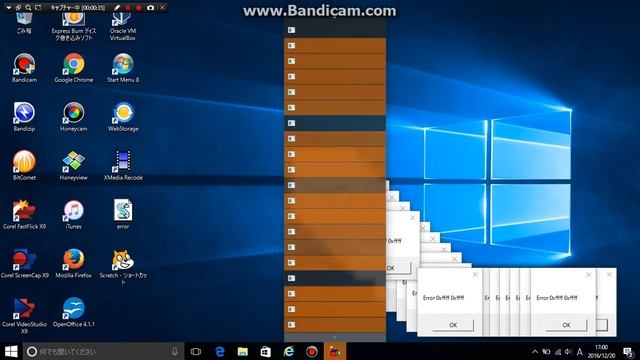Click the capture timer text in Bandicam bar
640x360 pixels.
click(78, 8)
